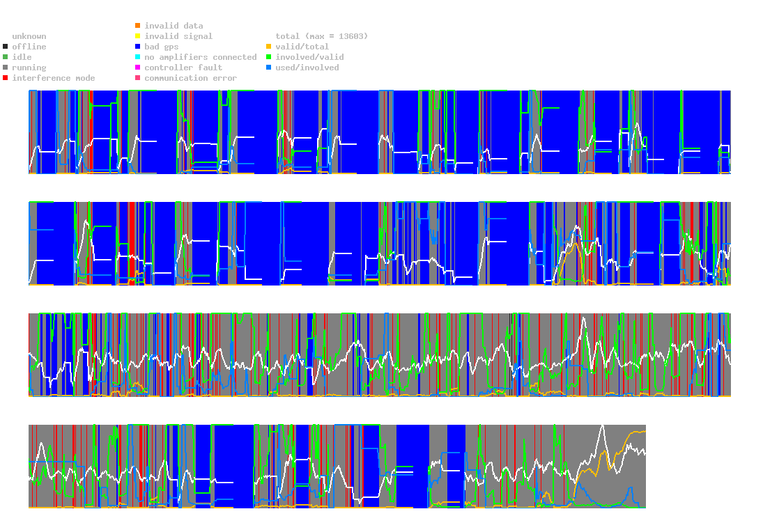Image resolution: width=763 pixels, height=532 pixels.
Task: Click the 'unknown' legend label
Action: 29,36
